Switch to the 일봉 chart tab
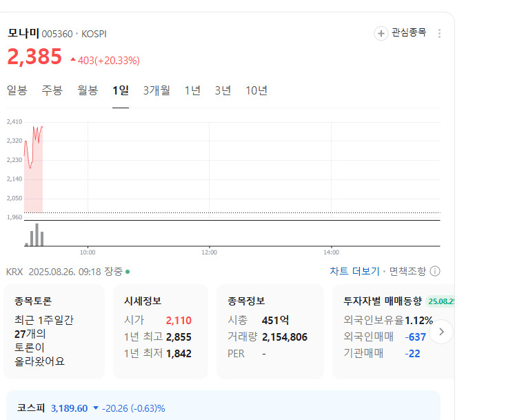 click(17, 90)
